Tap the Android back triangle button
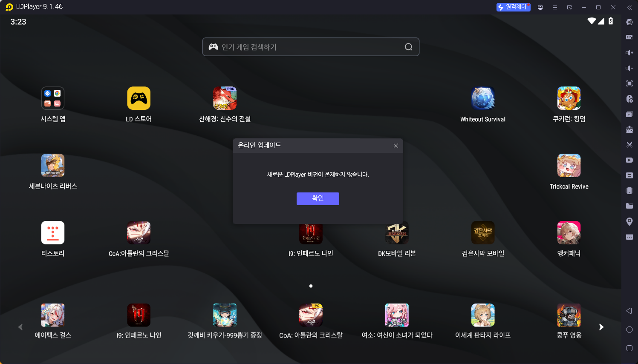 629,311
